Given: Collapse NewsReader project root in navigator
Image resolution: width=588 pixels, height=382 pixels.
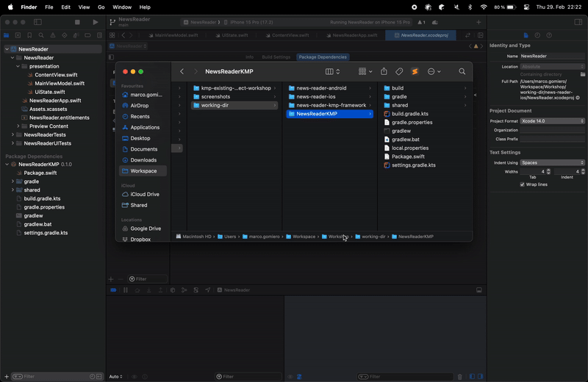Looking at the screenshot, I should point(7,49).
